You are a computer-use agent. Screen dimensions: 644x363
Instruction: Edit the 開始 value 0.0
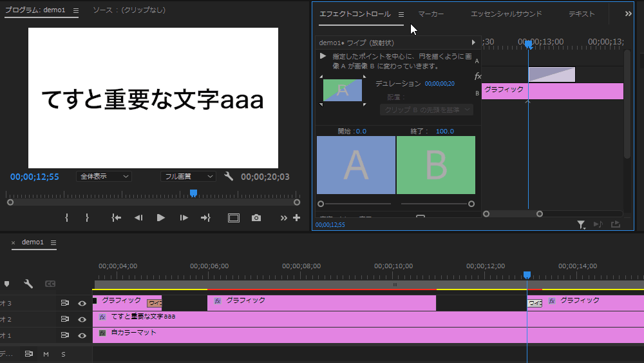[361, 131]
